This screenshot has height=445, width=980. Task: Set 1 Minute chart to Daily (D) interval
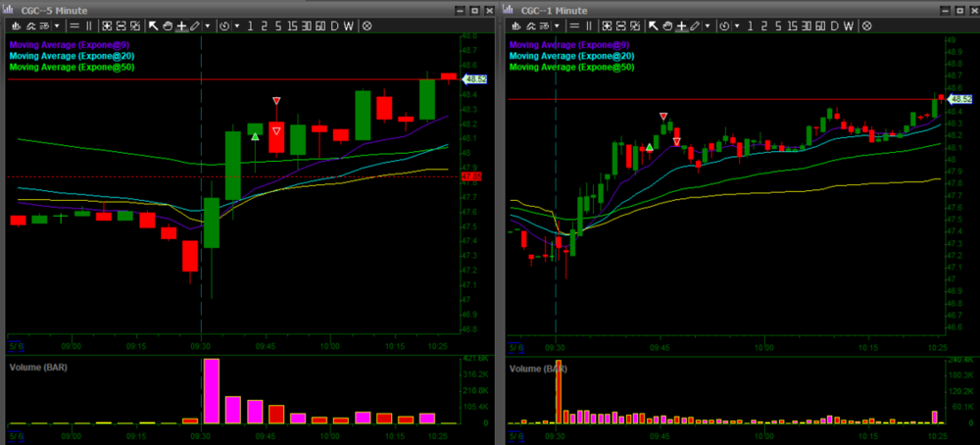(x=834, y=25)
